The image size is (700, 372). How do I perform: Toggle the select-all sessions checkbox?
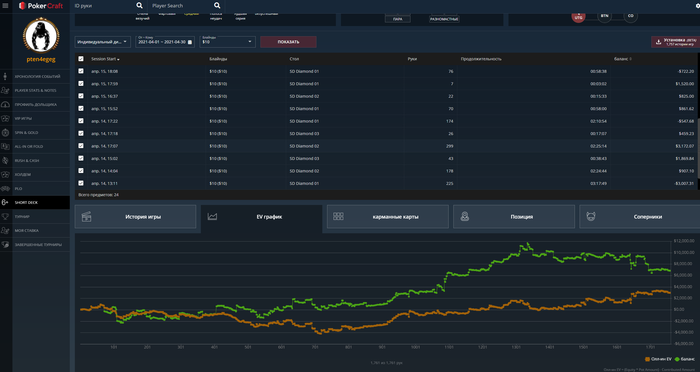pyautogui.click(x=81, y=59)
